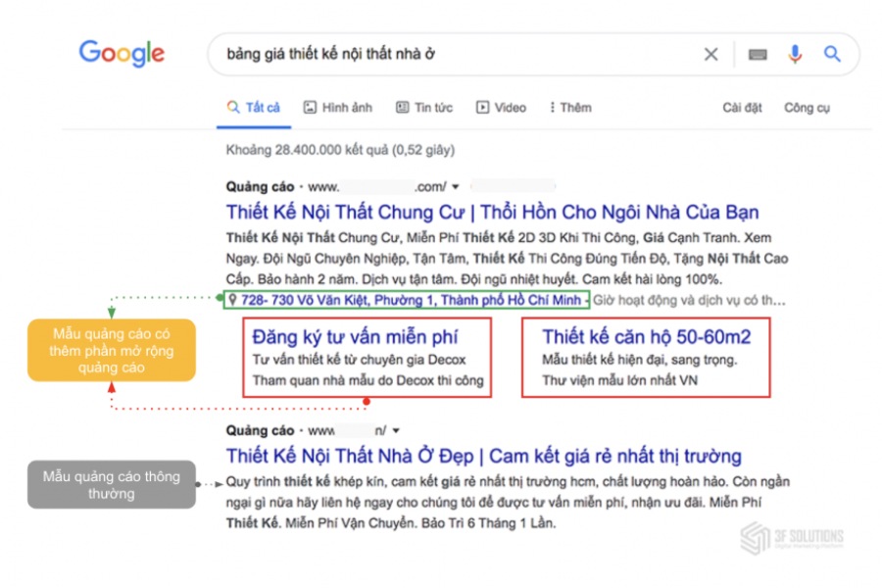The image size is (882, 588).
Task: Click address link 728-730 Võ Văn Kiệt
Action: tap(411, 301)
